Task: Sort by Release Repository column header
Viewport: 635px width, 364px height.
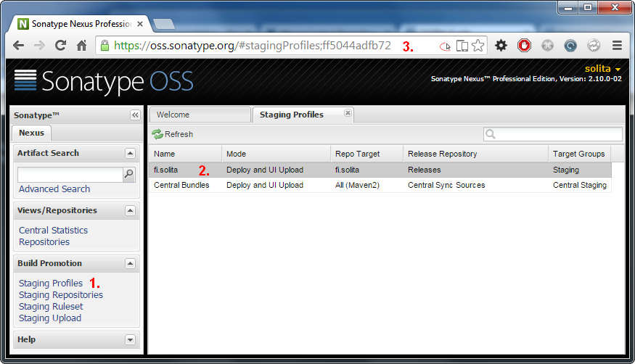Action: click(x=476, y=154)
